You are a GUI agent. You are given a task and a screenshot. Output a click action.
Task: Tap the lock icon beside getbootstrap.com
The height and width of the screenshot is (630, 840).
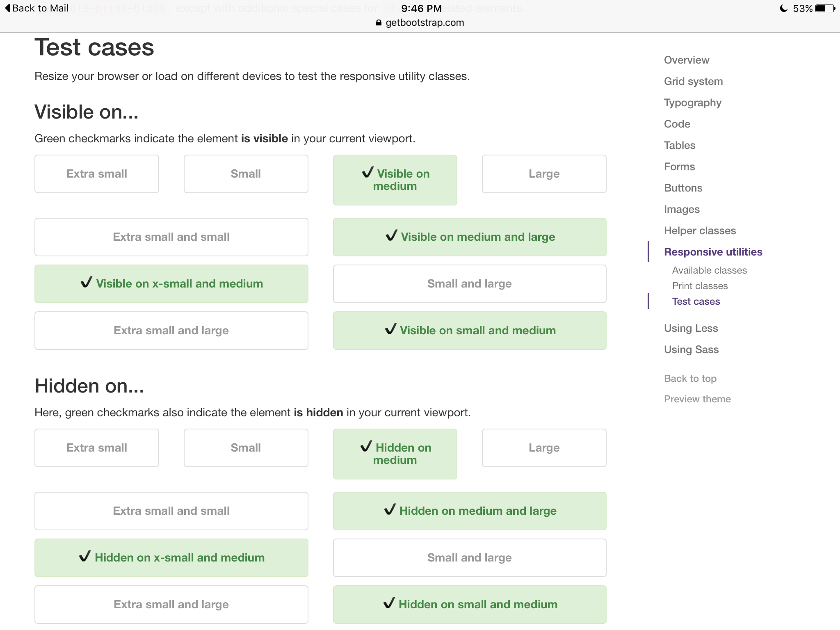[379, 23]
